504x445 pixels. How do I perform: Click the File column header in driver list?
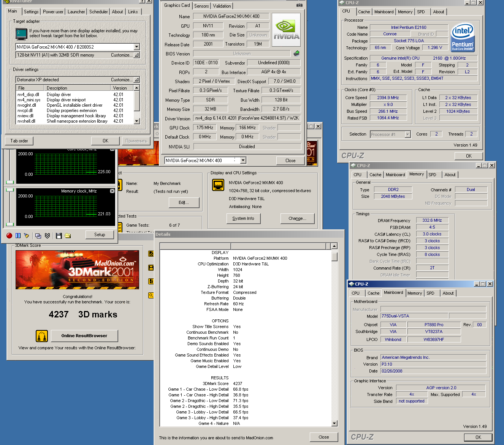[x=30, y=88]
